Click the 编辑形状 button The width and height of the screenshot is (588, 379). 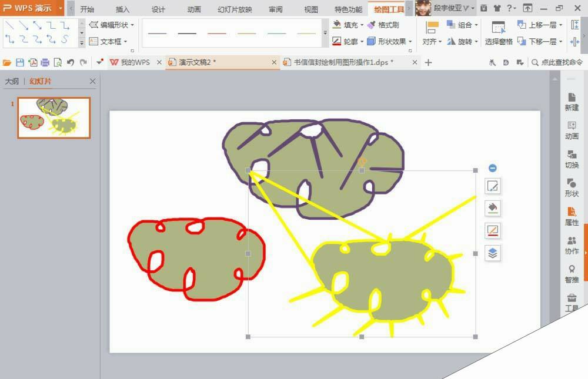[112, 25]
